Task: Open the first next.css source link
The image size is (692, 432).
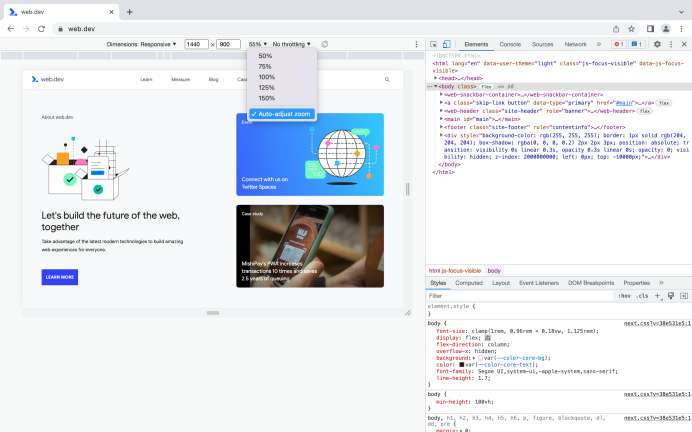Action: coord(658,323)
